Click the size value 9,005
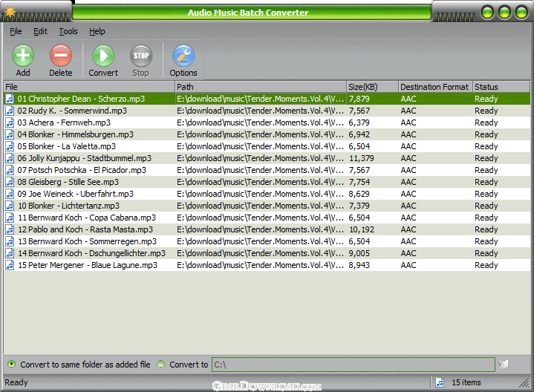Image resolution: width=534 pixels, height=392 pixels. (x=359, y=253)
